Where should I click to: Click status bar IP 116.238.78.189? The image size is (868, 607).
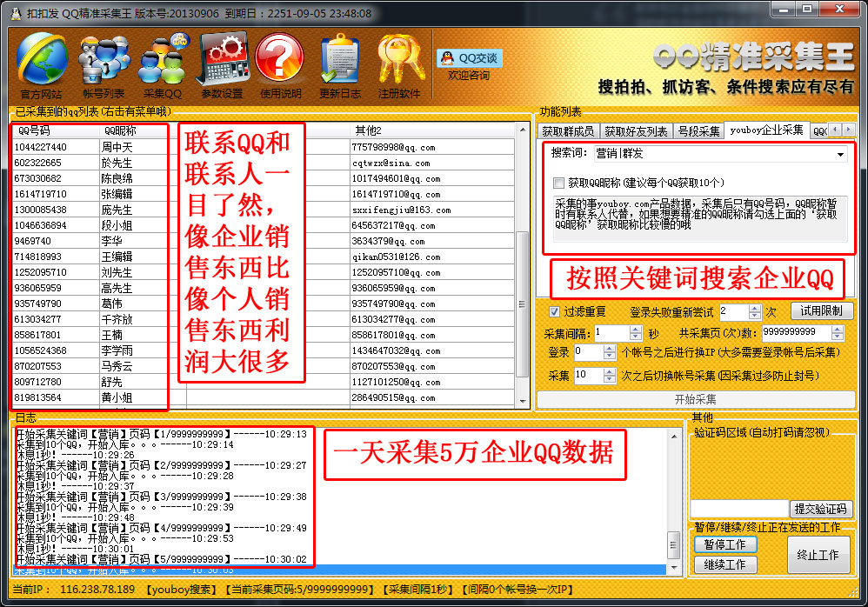pyautogui.click(x=97, y=590)
